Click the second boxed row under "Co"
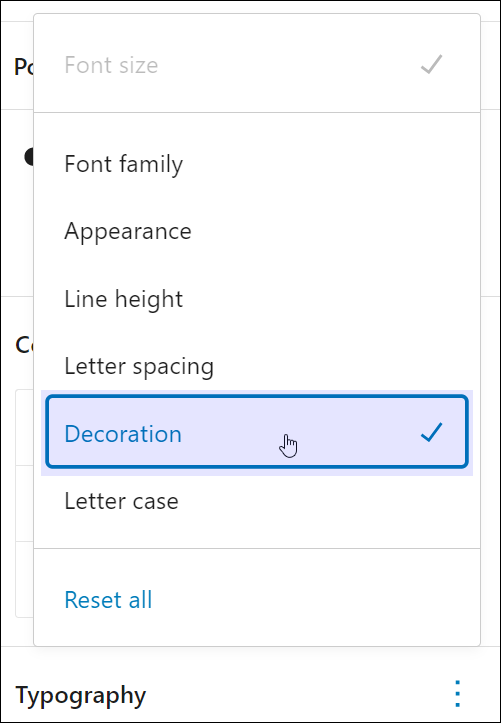Image resolution: width=501 pixels, height=723 pixels. pyautogui.click(x=24, y=504)
